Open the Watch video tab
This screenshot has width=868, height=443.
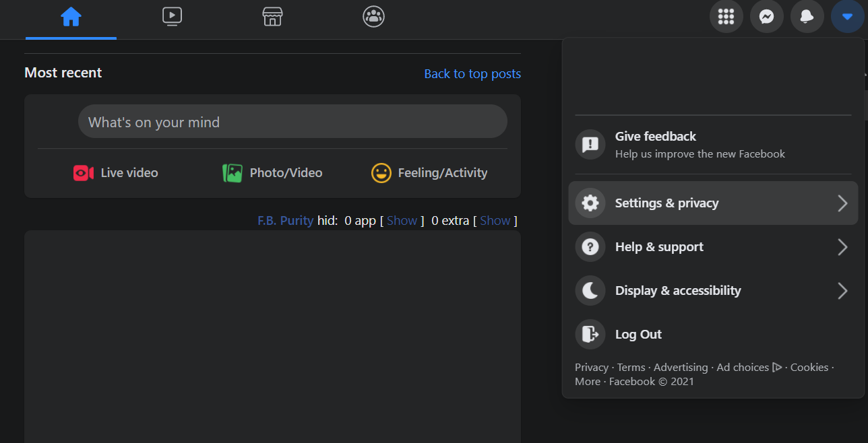(x=172, y=17)
